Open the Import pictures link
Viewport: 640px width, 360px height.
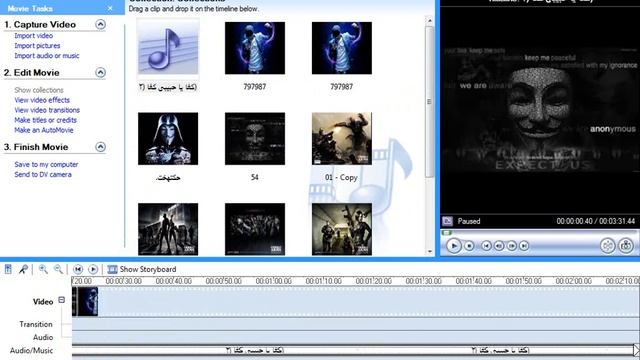37,46
